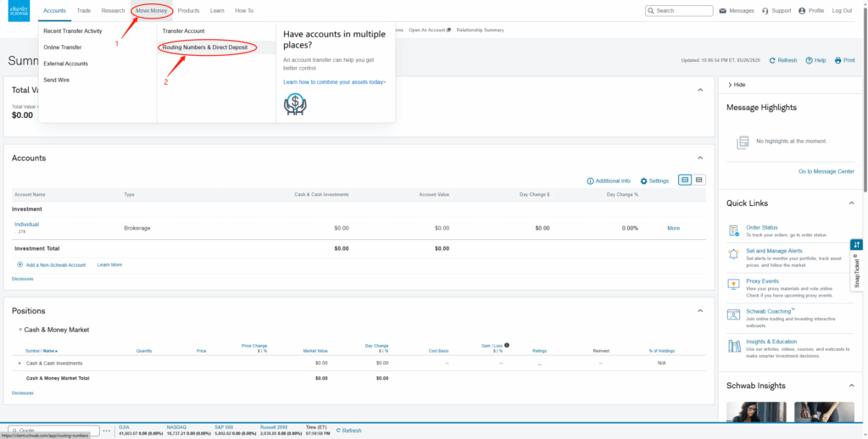Open the Help question mark icon

pyautogui.click(x=809, y=60)
